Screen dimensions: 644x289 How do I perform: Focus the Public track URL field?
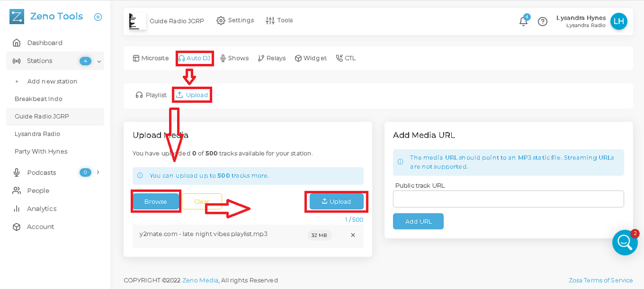point(508,199)
